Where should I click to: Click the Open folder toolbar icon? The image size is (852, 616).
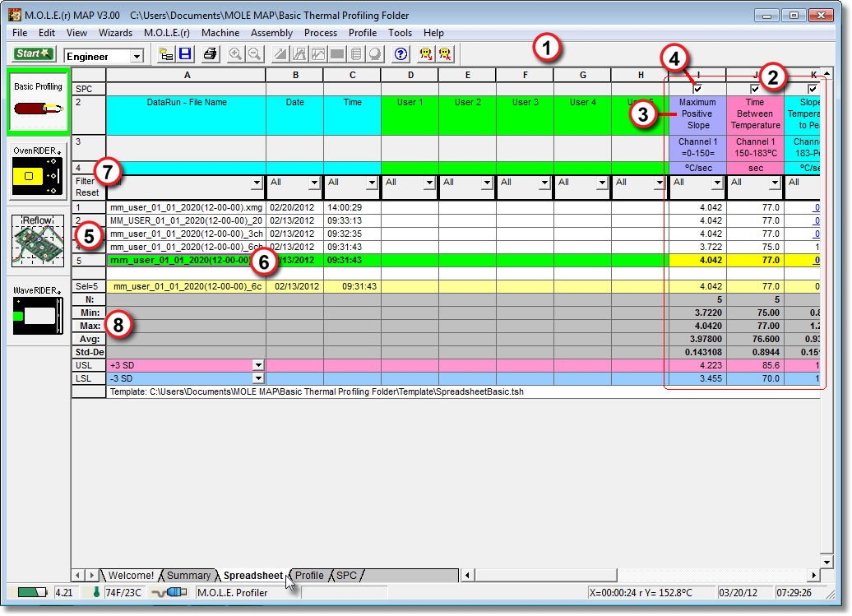(x=166, y=54)
